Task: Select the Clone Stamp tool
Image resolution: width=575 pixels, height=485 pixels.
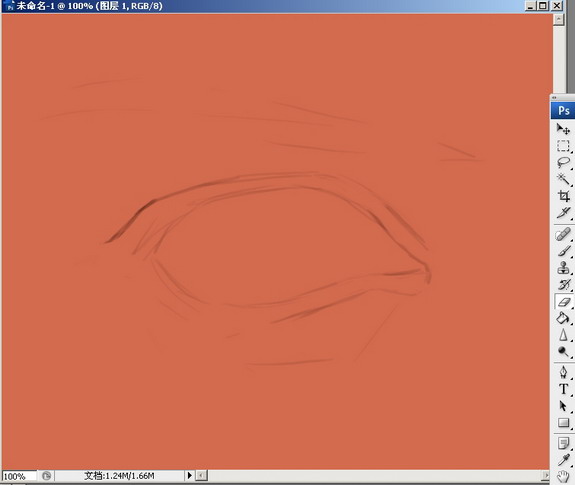Action: point(563,268)
